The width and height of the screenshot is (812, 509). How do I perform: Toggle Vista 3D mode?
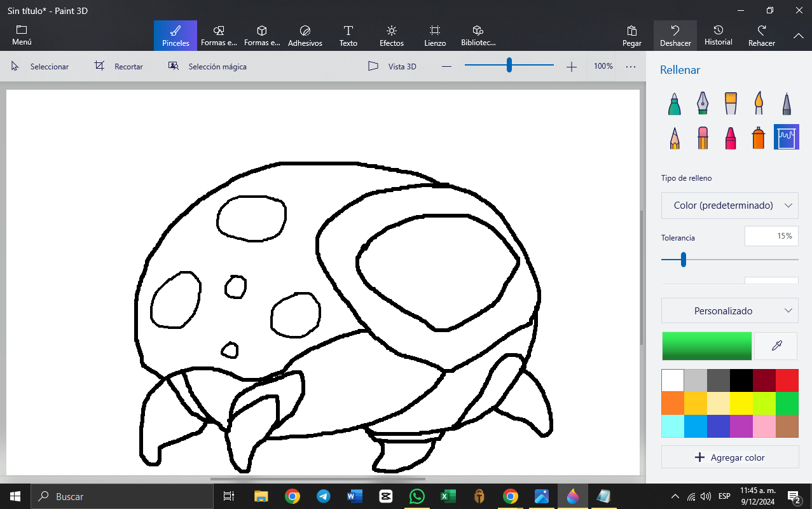(x=393, y=66)
